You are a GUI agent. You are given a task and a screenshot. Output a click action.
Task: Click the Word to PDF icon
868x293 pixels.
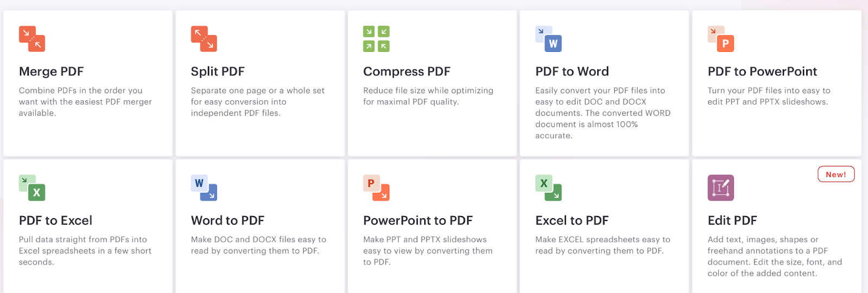[204, 188]
